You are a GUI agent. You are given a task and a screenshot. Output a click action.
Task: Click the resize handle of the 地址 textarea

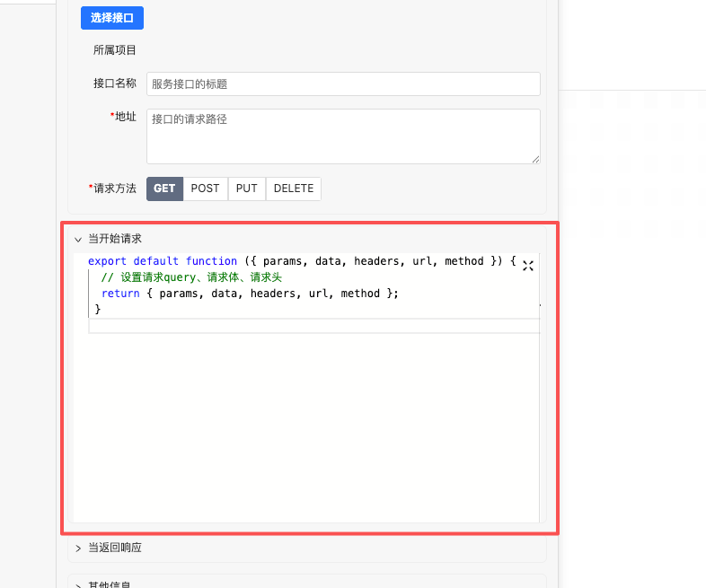click(x=535, y=159)
